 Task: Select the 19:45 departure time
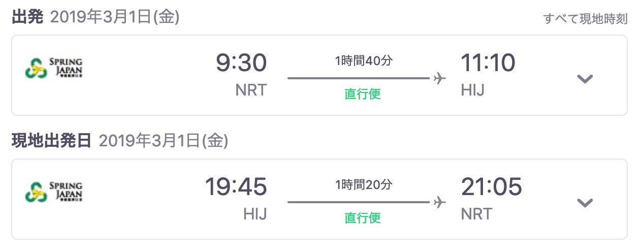pos(236,187)
